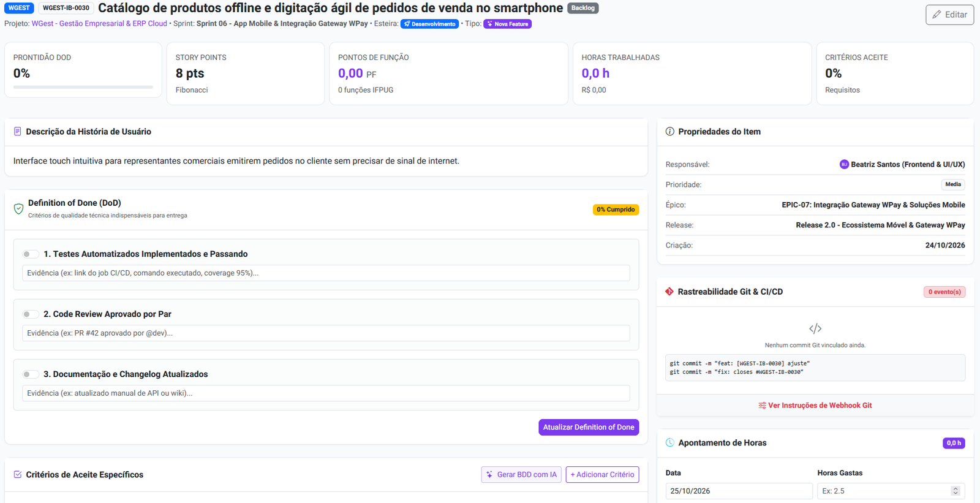The image size is (980, 503).
Task: Click the Desenvolvimento esteira badge
Action: point(429,24)
